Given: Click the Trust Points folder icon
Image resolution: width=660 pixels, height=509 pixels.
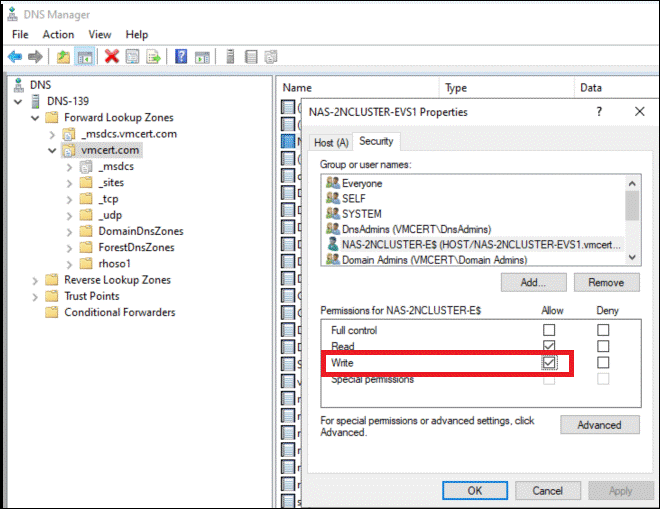Looking at the screenshot, I should pyautogui.click(x=52, y=296).
